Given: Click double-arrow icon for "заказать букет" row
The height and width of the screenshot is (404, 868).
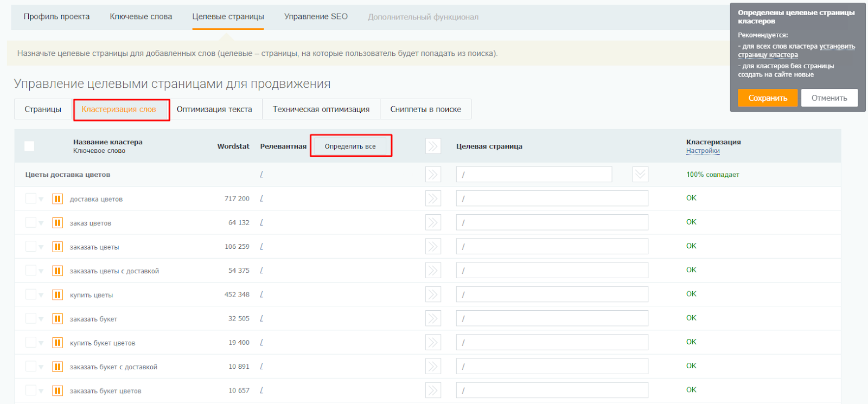Looking at the screenshot, I should pos(433,319).
